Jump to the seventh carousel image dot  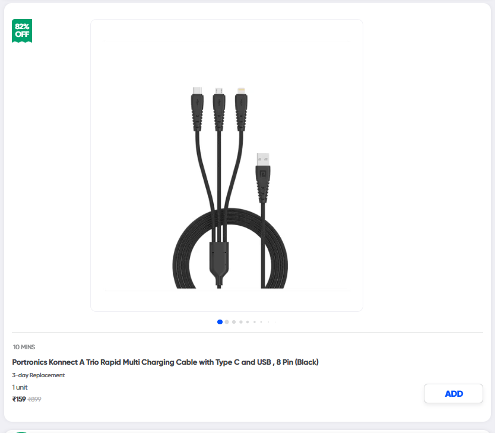(261, 322)
